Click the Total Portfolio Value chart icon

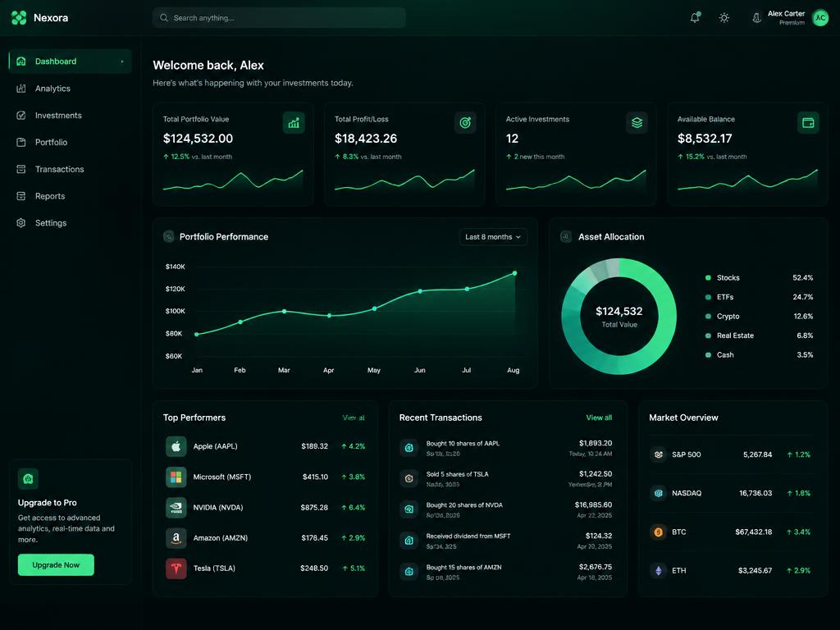[x=294, y=123]
